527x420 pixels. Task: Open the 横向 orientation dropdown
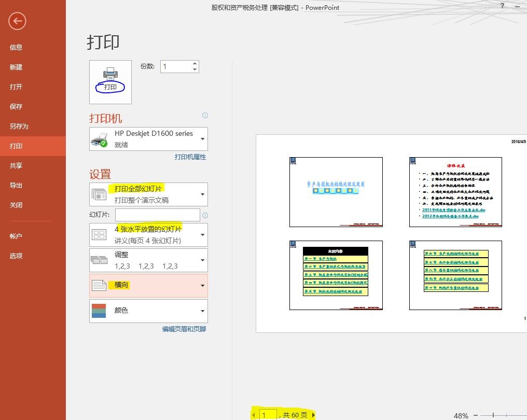(148, 286)
